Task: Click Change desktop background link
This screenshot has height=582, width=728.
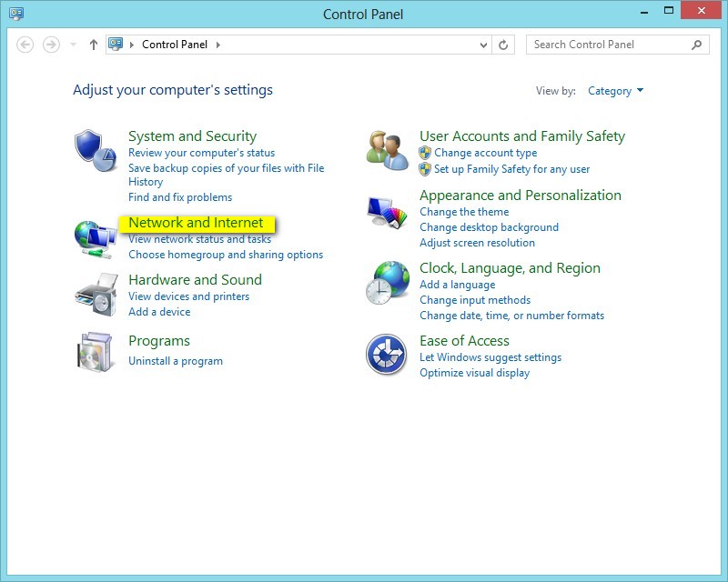Action: tap(489, 227)
